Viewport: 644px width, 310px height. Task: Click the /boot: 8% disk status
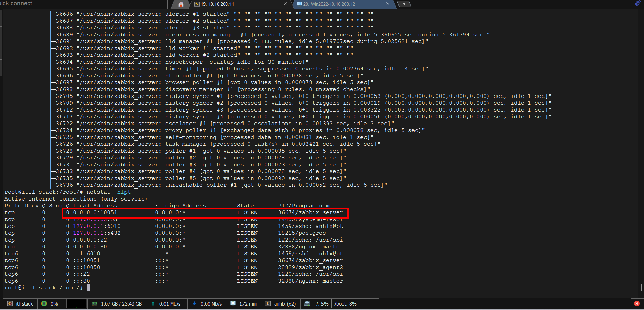(345, 304)
